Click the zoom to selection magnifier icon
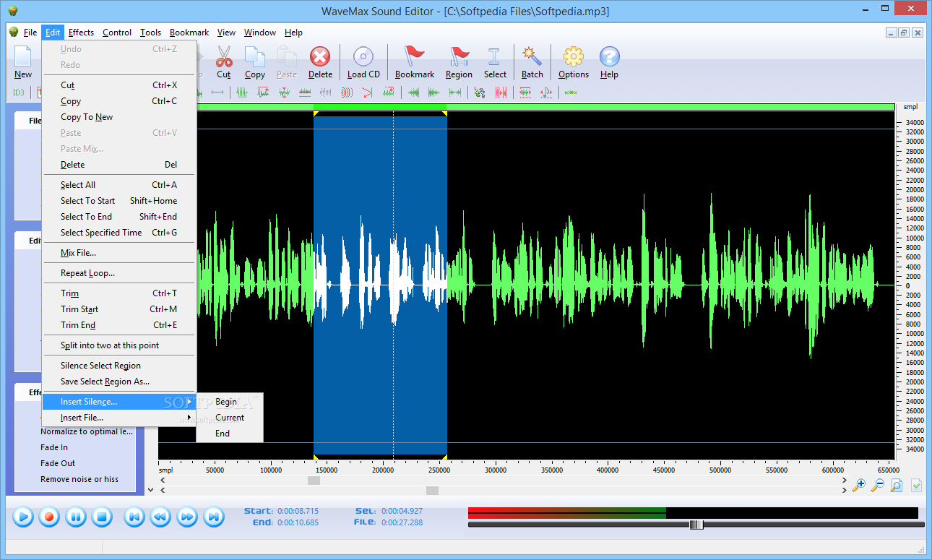Image resolution: width=932 pixels, height=560 pixels. click(896, 486)
